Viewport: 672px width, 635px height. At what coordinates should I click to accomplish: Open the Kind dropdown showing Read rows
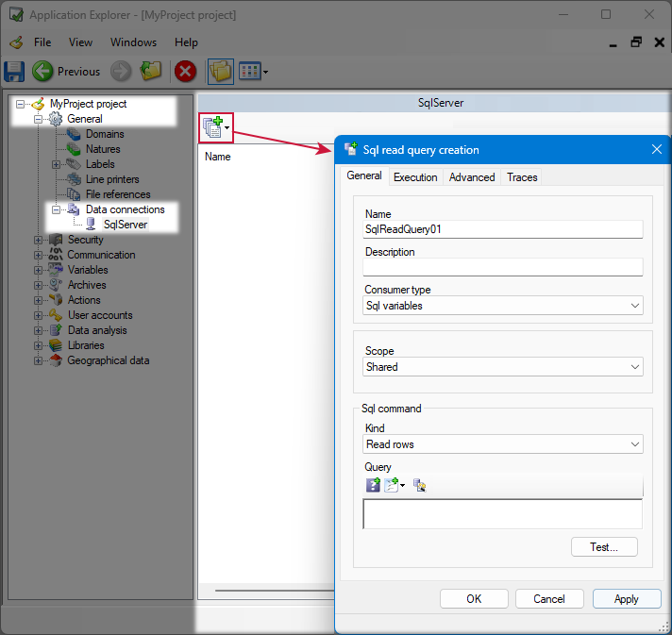503,444
